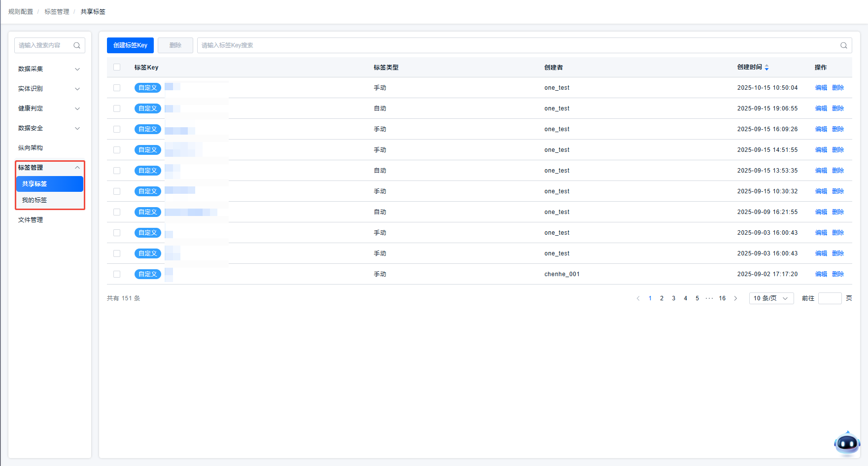Viewport: 868px width, 466px height.
Task: Open 我的标签 in the sidebar
Action: click(35, 200)
